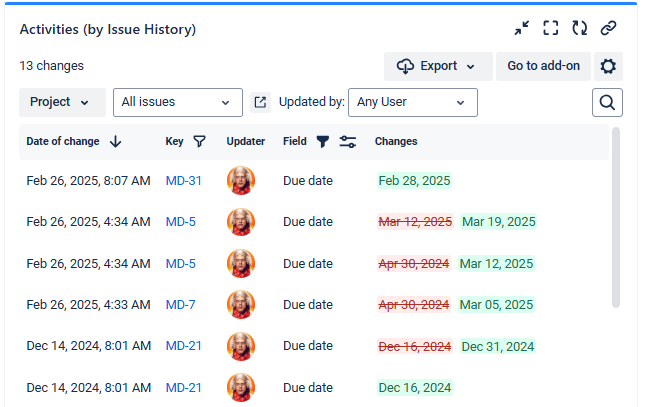Click the Feb 26, 2025, 4:33 AM date
This screenshot has height=407, width=645.
[x=88, y=305]
